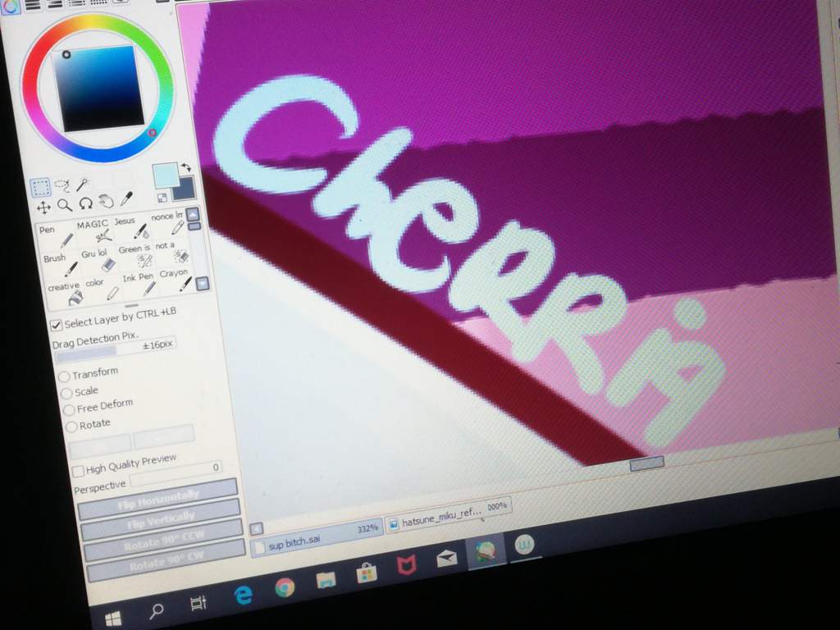Select the Transform radio option

pos(64,377)
